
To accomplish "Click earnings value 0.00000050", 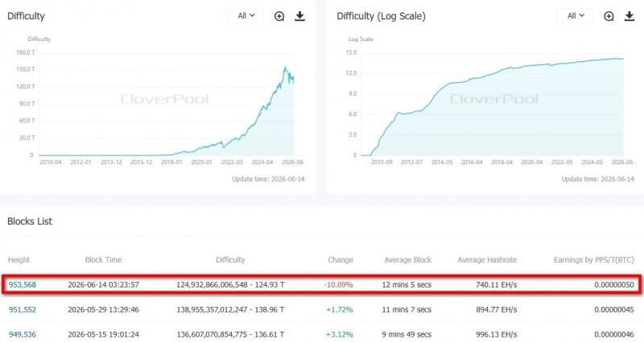I will click(614, 285).
